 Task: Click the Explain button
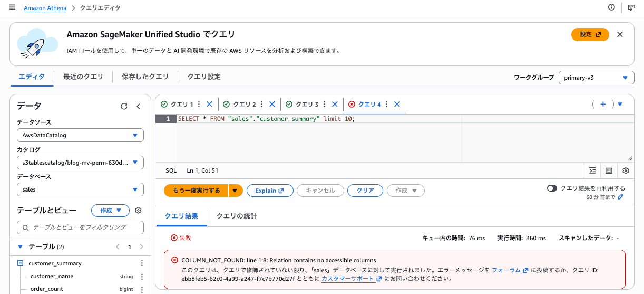click(x=270, y=191)
